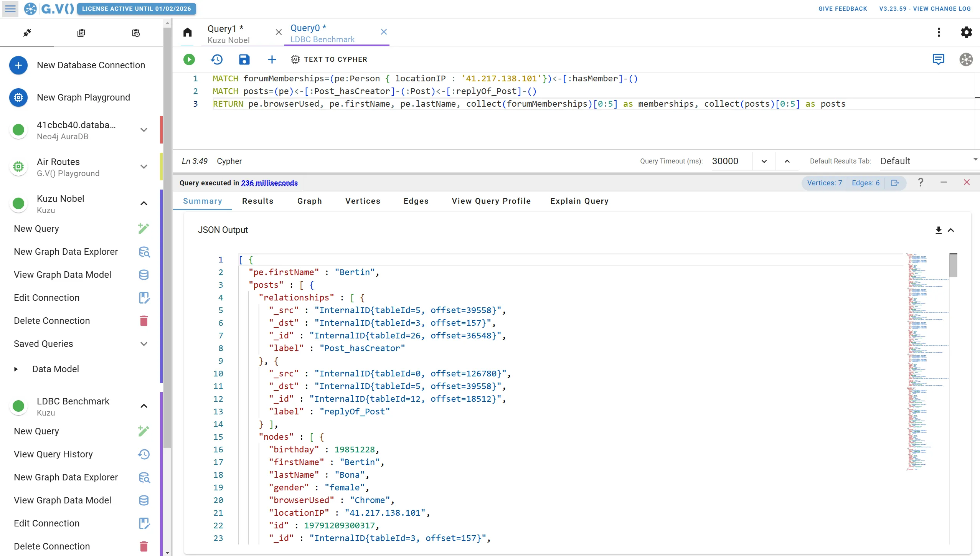Open help question mark in results bar
Viewport: 980px width, 556px height.
pyautogui.click(x=920, y=183)
